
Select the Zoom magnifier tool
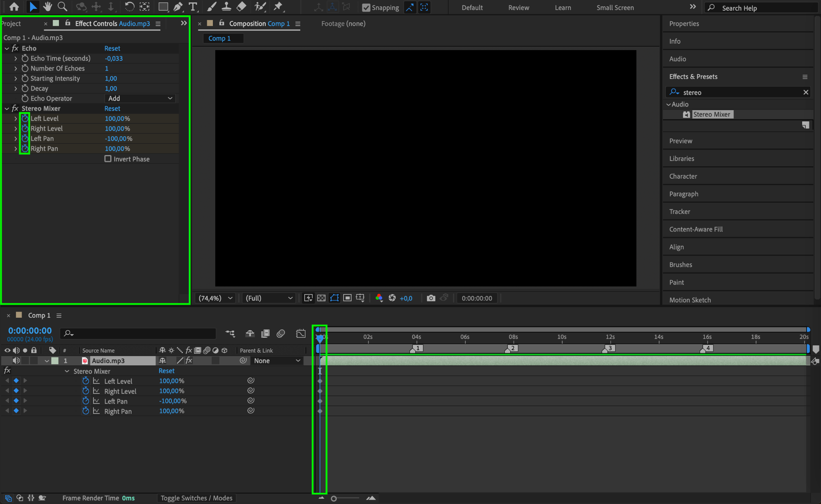(x=62, y=7)
